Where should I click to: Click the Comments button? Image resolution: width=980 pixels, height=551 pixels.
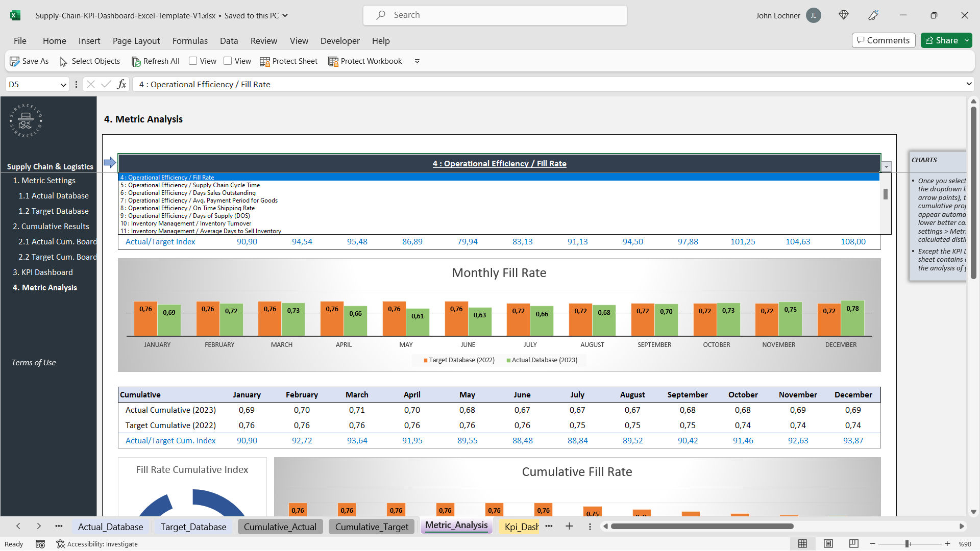884,40
